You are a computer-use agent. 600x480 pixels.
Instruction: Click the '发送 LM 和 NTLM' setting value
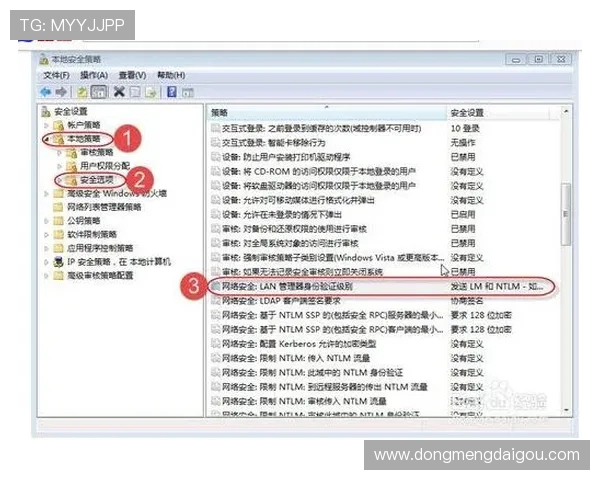[497, 286]
